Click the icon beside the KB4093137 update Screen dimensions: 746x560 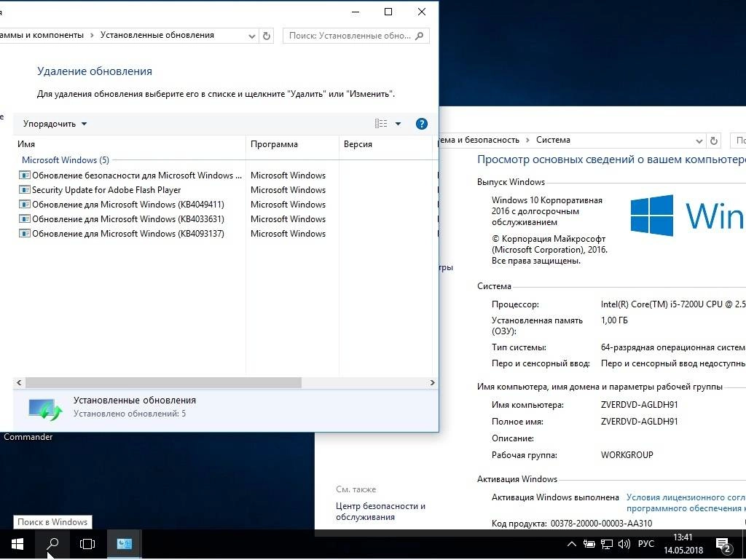(24, 234)
